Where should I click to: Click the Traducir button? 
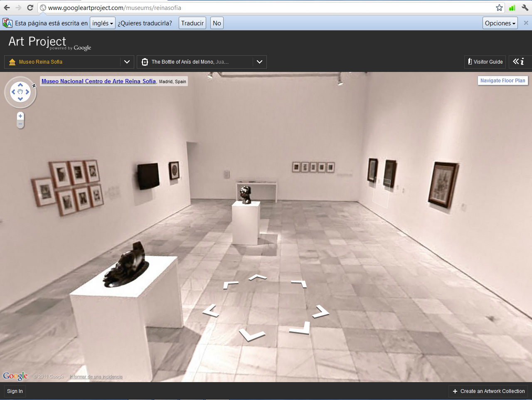192,23
